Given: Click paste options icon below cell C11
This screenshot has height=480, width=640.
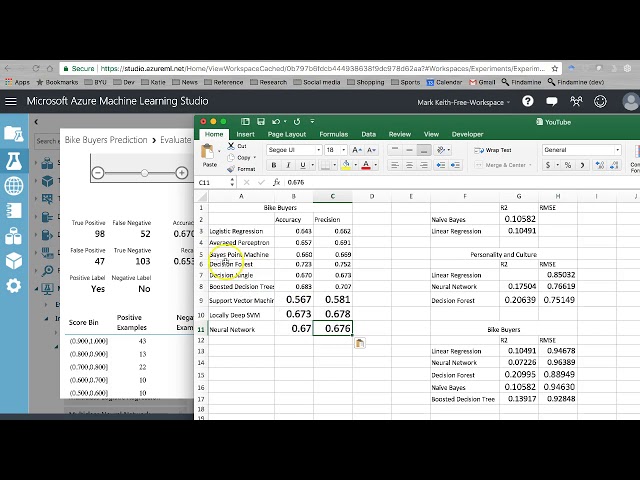Looking at the screenshot, I should pyautogui.click(x=360, y=343).
